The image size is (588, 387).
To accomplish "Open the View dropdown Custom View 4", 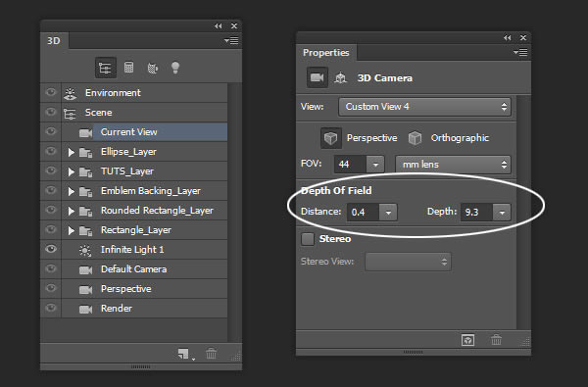I will tap(424, 107).
